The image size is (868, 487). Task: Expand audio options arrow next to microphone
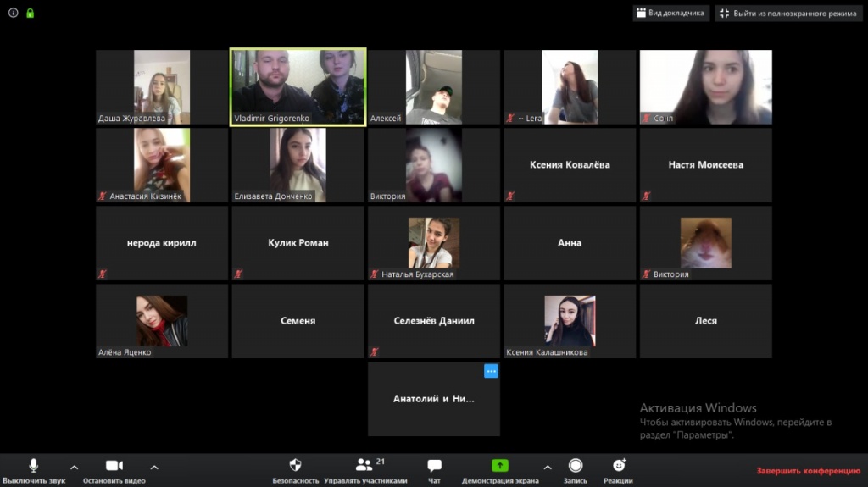point(75,467)
